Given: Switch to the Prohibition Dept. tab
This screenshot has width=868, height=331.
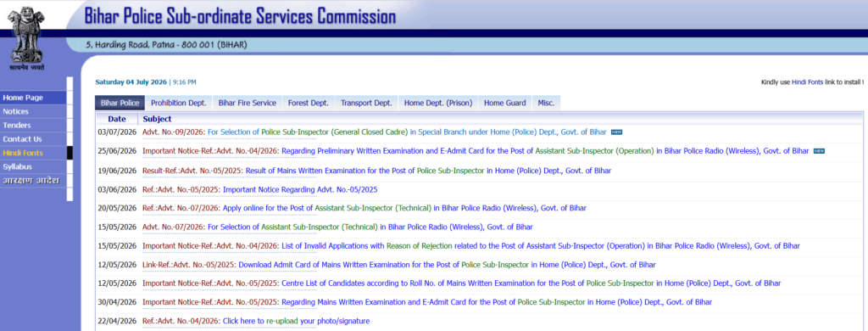Looking at the screenshot, I should coord(178,103).
